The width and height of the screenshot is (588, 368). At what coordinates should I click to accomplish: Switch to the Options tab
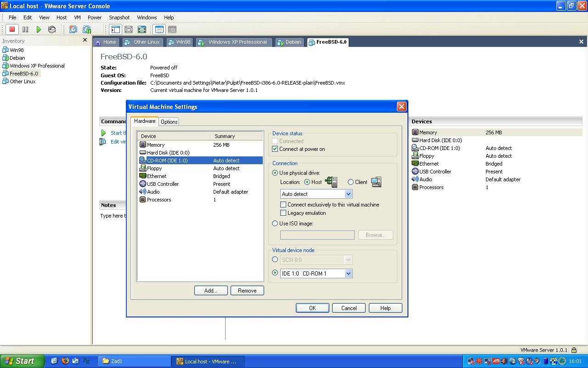[169, 122]
